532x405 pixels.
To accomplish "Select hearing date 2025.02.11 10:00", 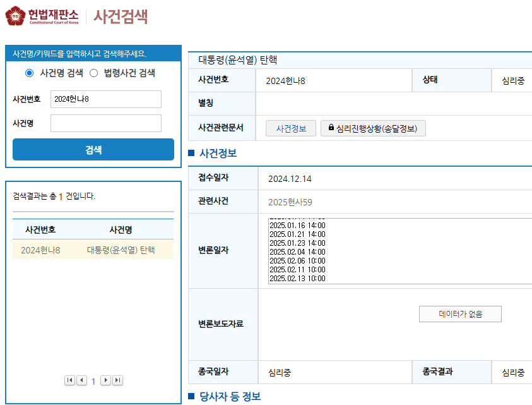I will [x=297, y=269].
